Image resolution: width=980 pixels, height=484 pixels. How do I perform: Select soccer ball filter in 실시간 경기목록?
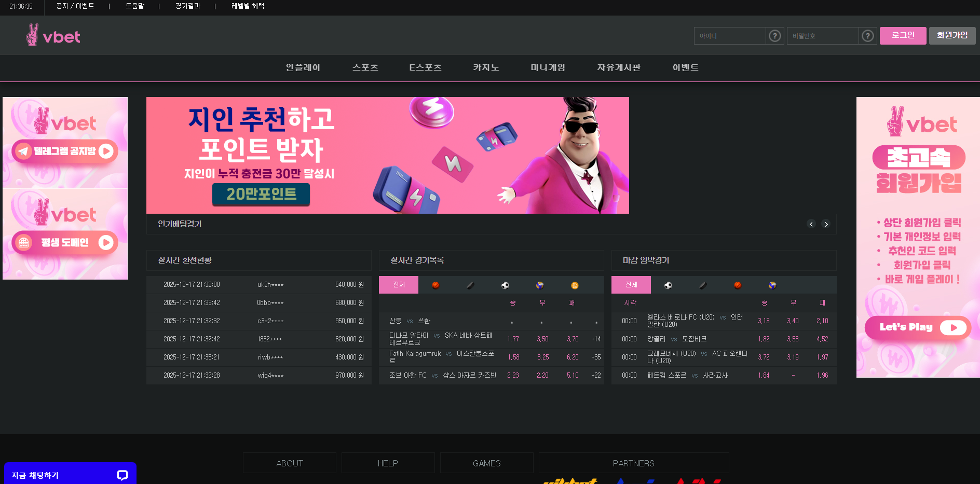[x=505, y=285]
